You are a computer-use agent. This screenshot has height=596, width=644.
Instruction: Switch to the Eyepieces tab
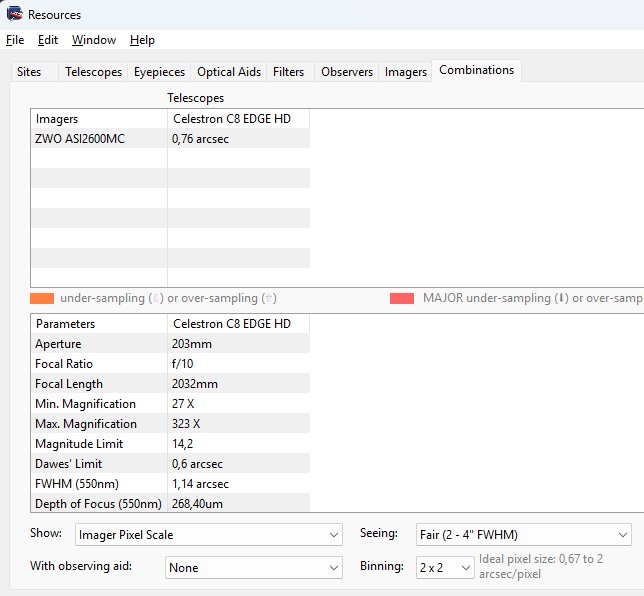(159, 72)
